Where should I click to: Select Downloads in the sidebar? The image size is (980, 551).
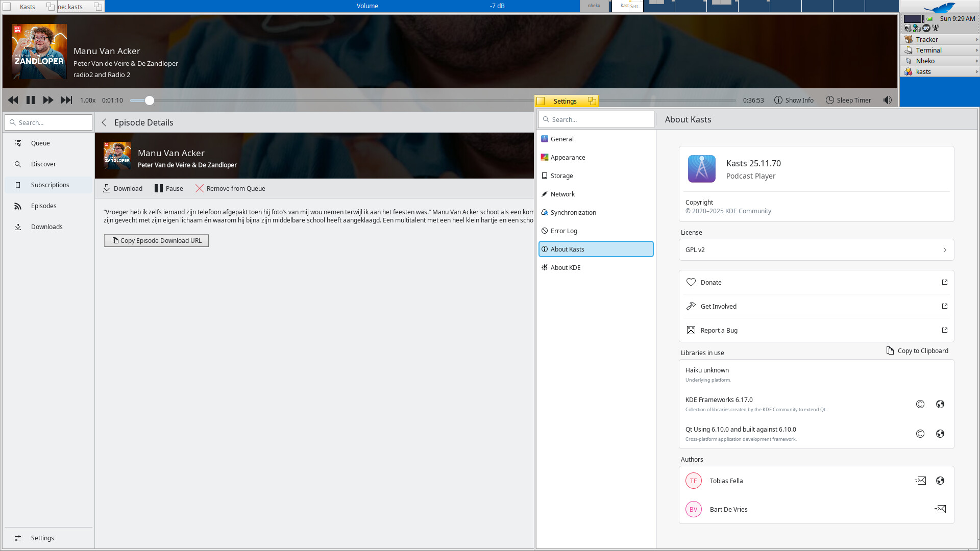tap(46, 227)
